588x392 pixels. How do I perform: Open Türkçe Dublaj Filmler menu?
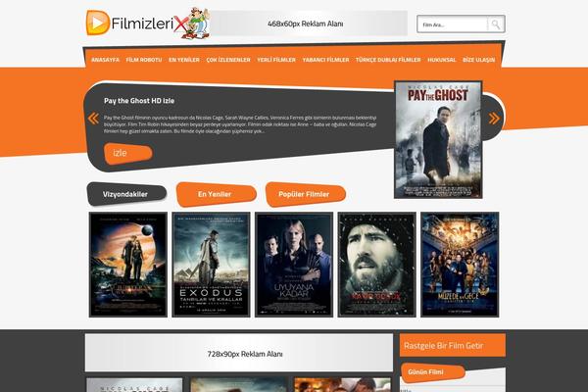[x=388, y=60]
